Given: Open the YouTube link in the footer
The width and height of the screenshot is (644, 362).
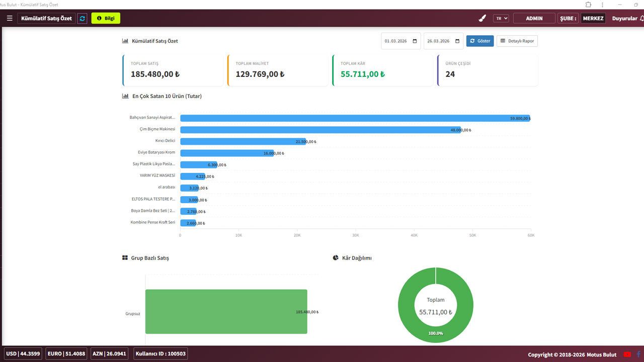Looking at the screenshot, I should pos(627,354).
